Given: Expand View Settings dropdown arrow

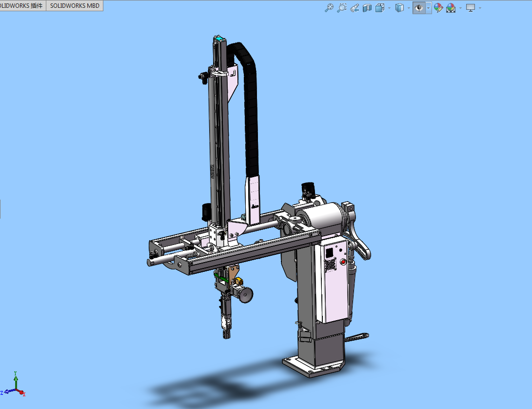Looking at the screenshot, I should click(x=480, y=8).
